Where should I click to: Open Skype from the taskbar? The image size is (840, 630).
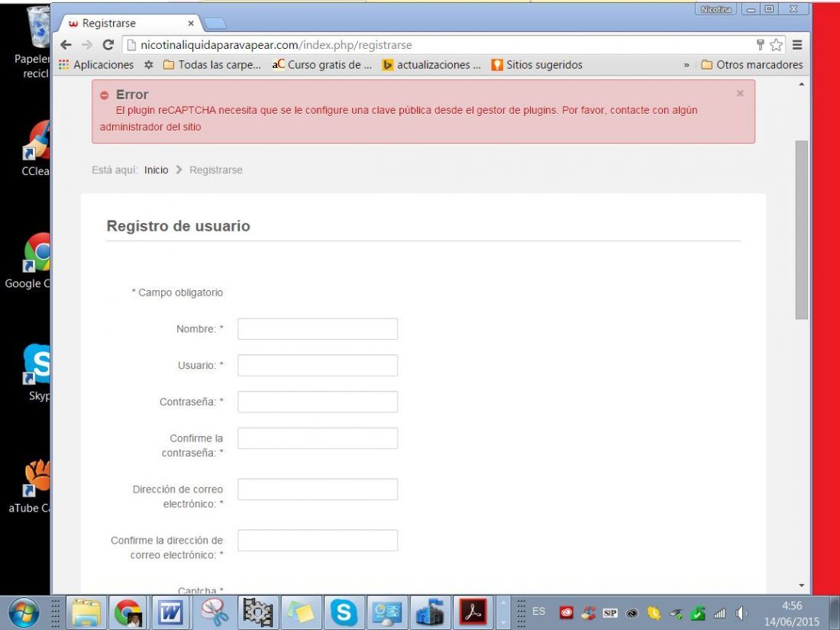click(x=344, y=612)
